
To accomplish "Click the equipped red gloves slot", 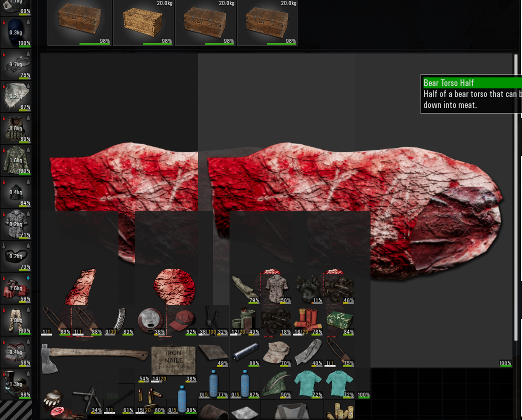I will (x=16, y=288).
